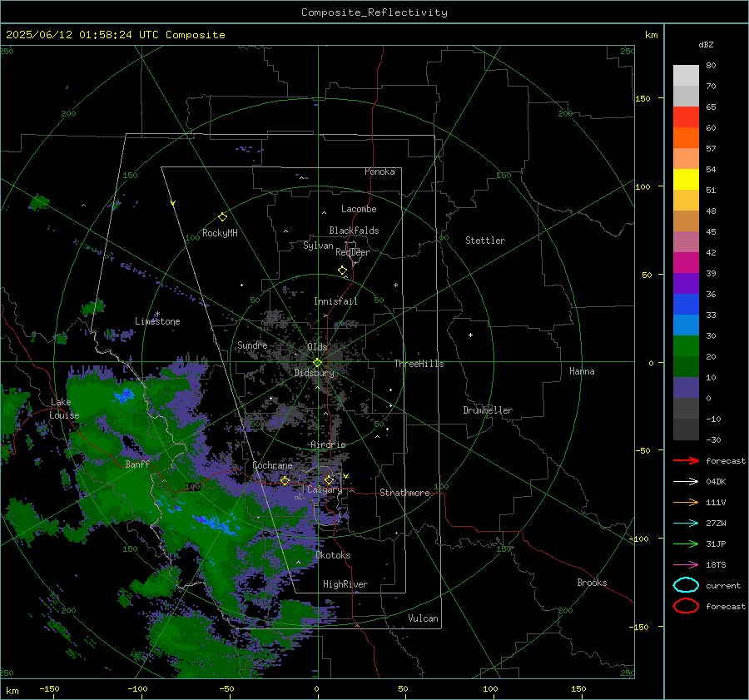Select the purple 36–39 dBZ color swatch
Screen dimensions: 749x700
pos(686,283)
